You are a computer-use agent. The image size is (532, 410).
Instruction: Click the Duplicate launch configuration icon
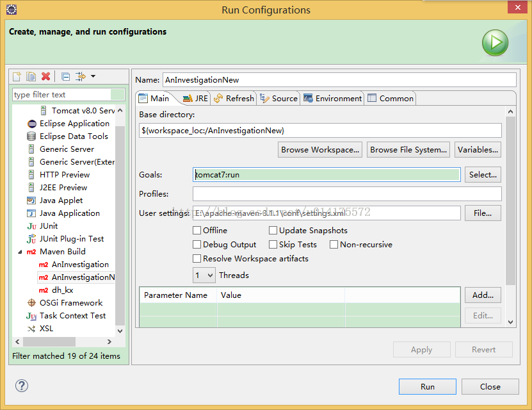[31, 76]
